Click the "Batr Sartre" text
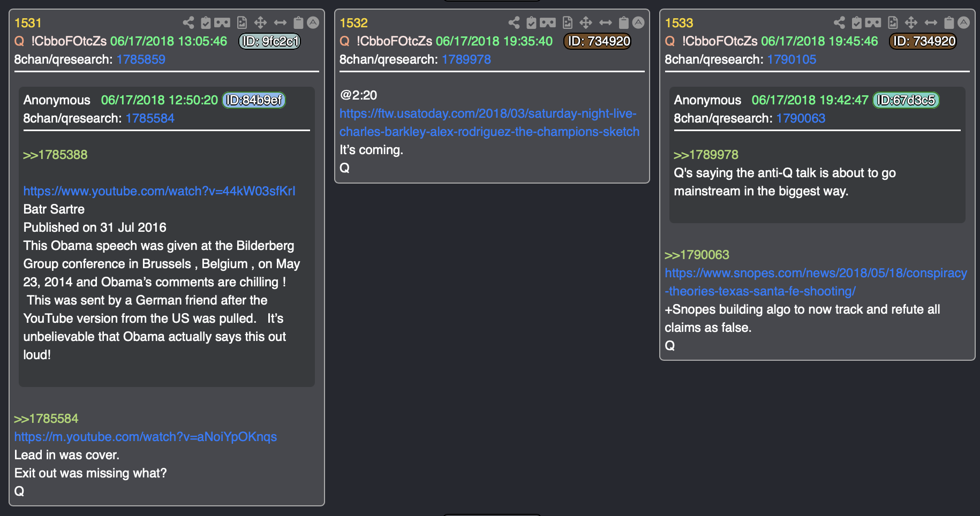Image resolution: width=980 pixels, height=516 pixels. point(54,209)
